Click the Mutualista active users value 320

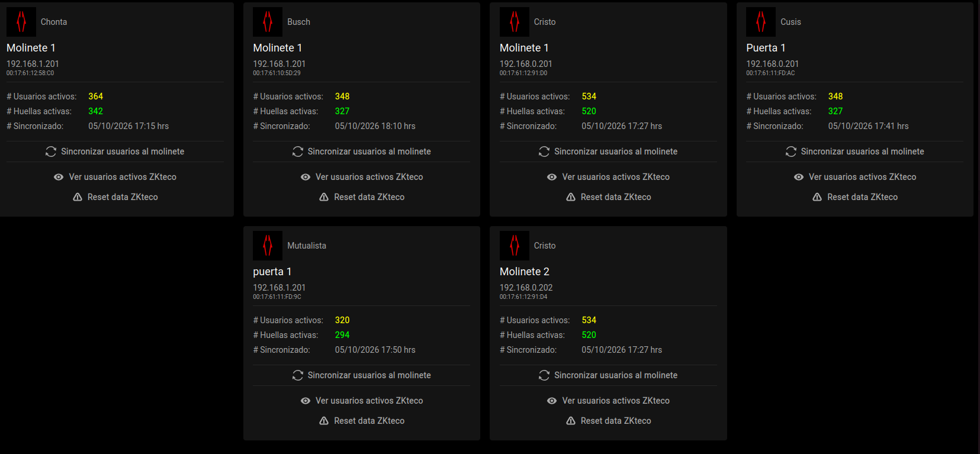pos(342,320)
